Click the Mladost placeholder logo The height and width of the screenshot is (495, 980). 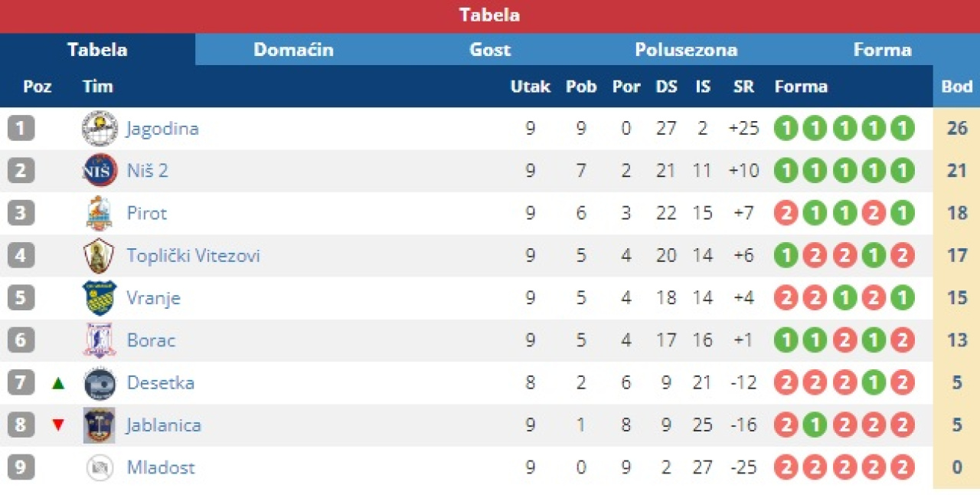coord(100,467)
